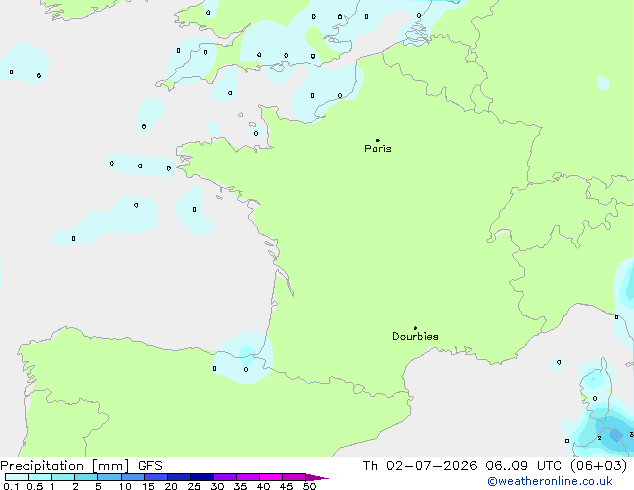Pick the 1–2 mm legend swatch
634x490 pixels.
[63, 477]
